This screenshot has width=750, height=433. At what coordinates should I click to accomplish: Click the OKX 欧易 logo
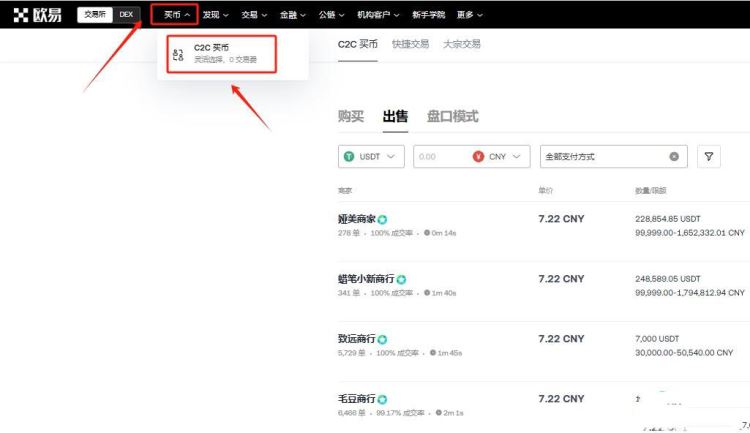39,14
